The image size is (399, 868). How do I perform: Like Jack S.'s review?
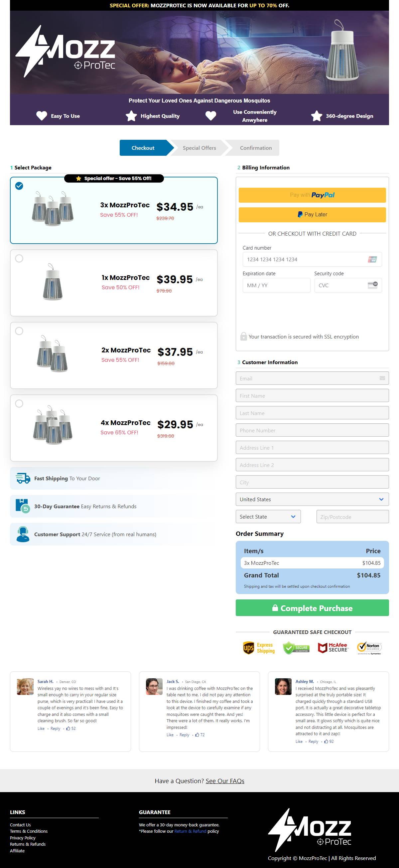(170, 735)
